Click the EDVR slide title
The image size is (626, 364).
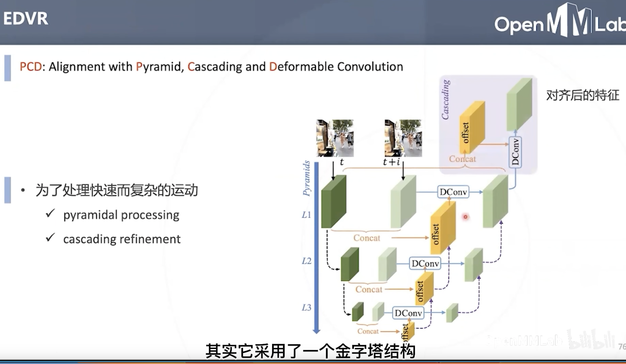coord(26,19)
